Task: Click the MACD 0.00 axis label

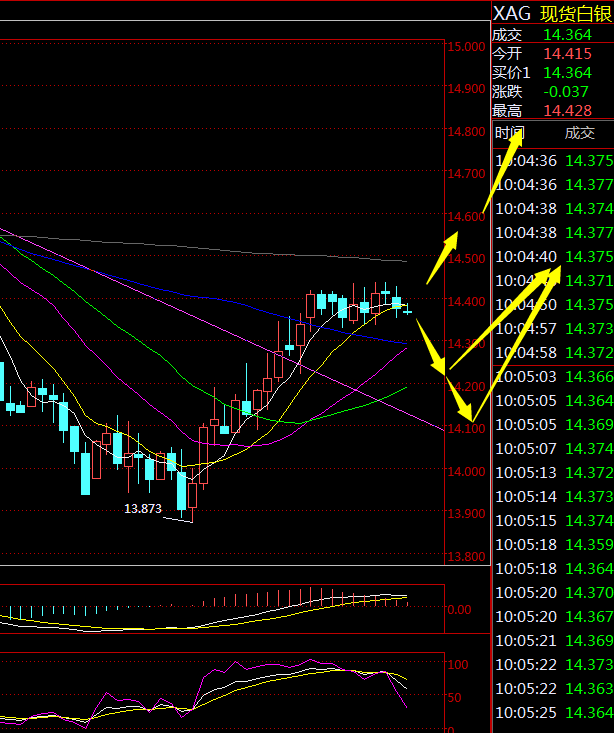Action: 460,608
